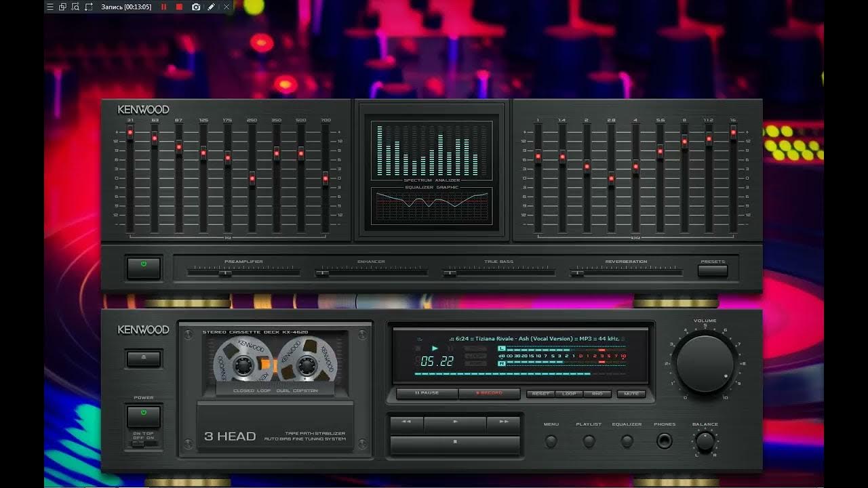The image size is (868, 488).
Task: Open the equalizer PRESETS button
Action: coord(713,270)
